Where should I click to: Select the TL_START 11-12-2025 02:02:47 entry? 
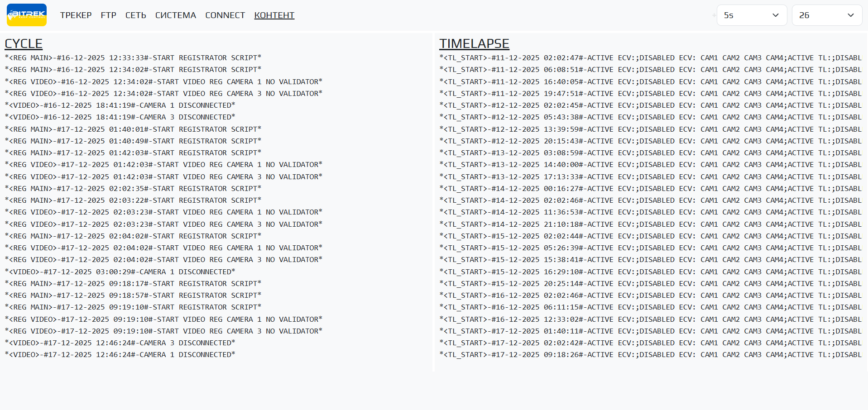[x=650, y=58]
